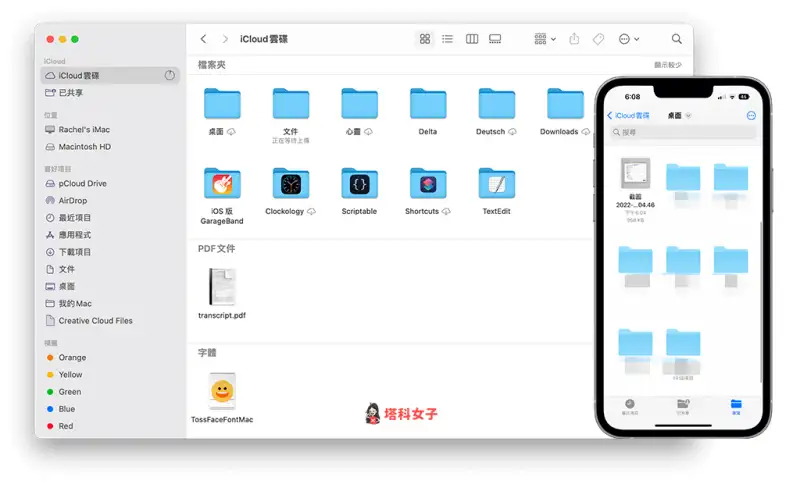Open AirDrop in the sidebar
Screen dimensions: 800x484
tap(66, 201)
